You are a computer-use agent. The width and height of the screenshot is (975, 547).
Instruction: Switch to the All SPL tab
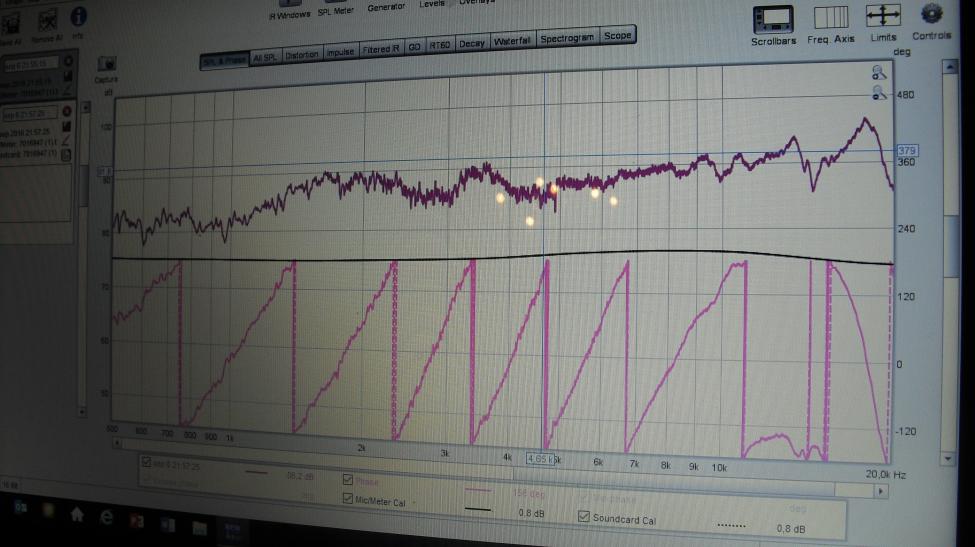tap(266, 57)
